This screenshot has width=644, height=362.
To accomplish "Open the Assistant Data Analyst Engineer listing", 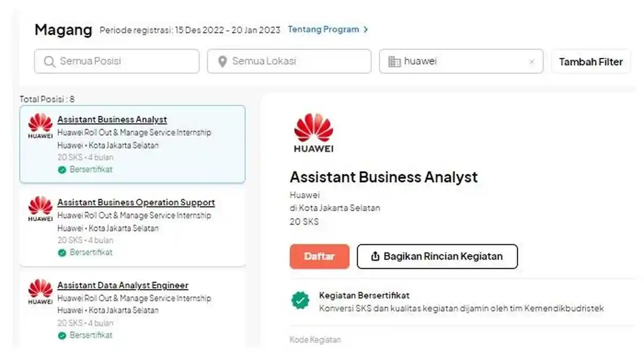I will tap(123, 286).
